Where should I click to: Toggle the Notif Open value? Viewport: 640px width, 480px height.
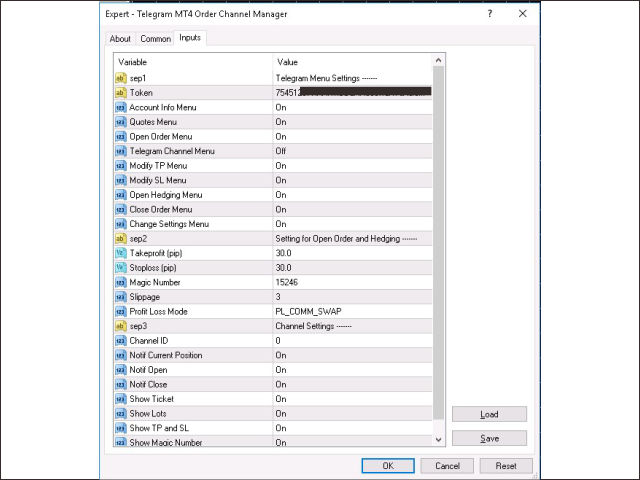tap(281, 370)
